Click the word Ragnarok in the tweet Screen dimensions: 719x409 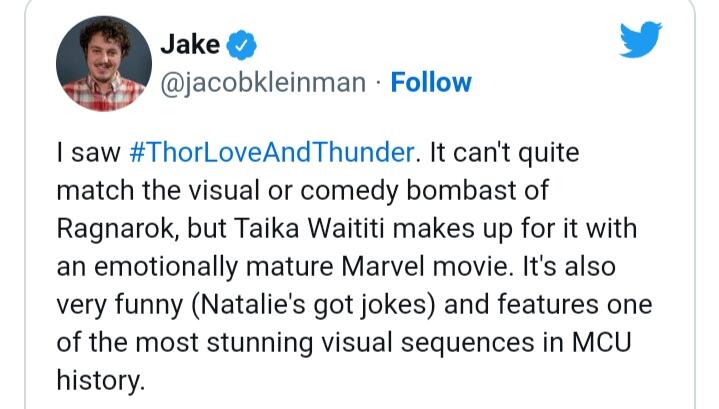[116, 229]
